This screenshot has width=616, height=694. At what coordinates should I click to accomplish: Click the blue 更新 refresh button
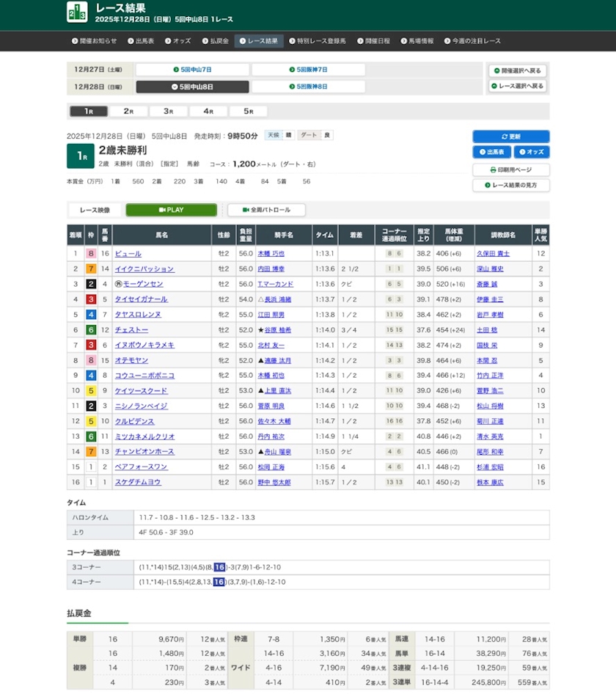(510, 136)
